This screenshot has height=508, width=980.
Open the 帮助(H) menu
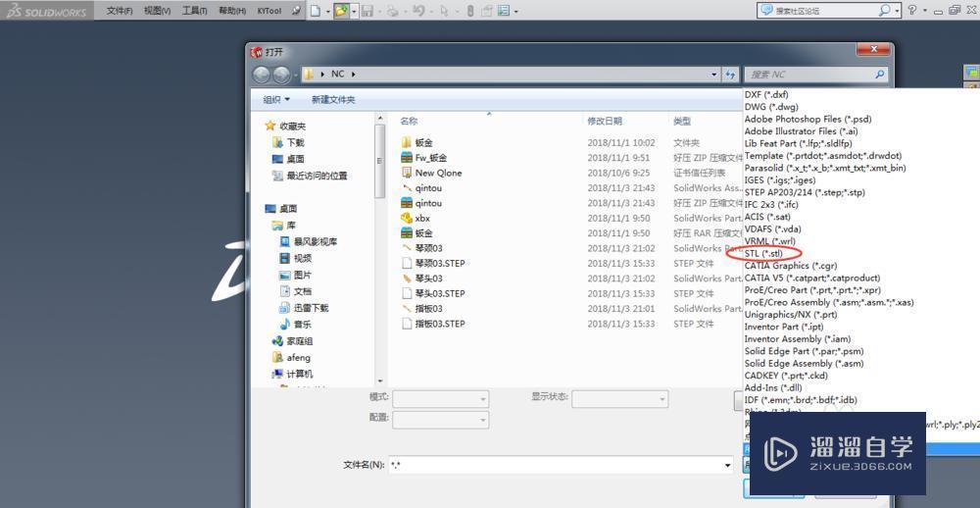pos(232,11)
